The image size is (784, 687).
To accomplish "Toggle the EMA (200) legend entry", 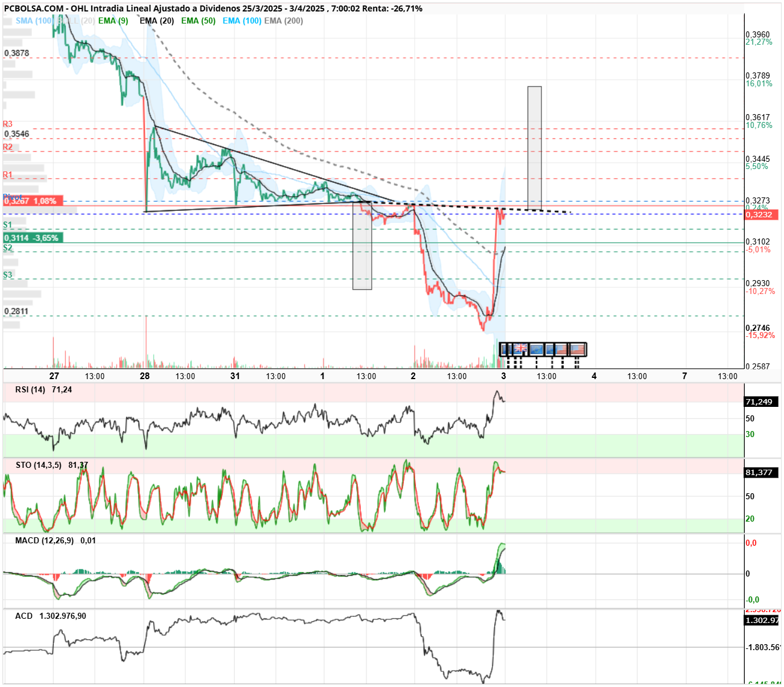I will [284, 21].
